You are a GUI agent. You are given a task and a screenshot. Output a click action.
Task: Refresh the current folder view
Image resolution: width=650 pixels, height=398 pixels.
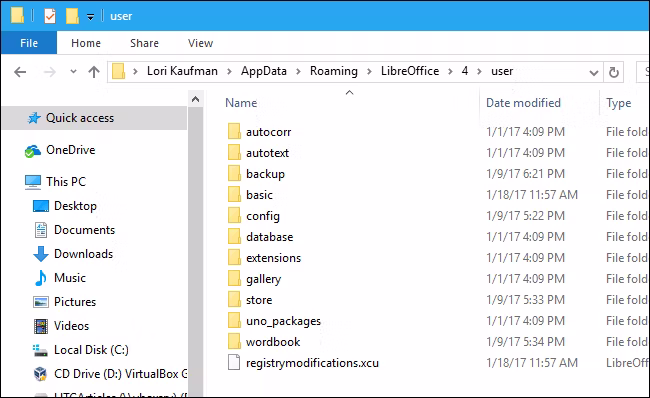pos(614,73)
